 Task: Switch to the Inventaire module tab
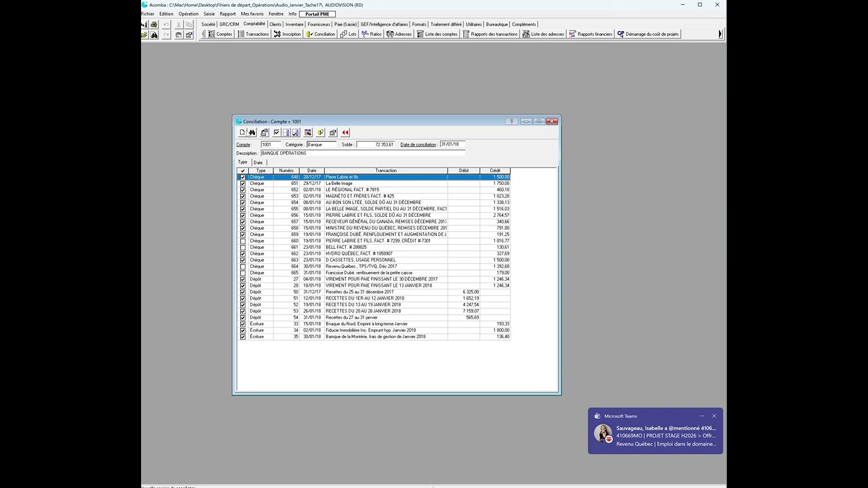[x=294, y=24]
